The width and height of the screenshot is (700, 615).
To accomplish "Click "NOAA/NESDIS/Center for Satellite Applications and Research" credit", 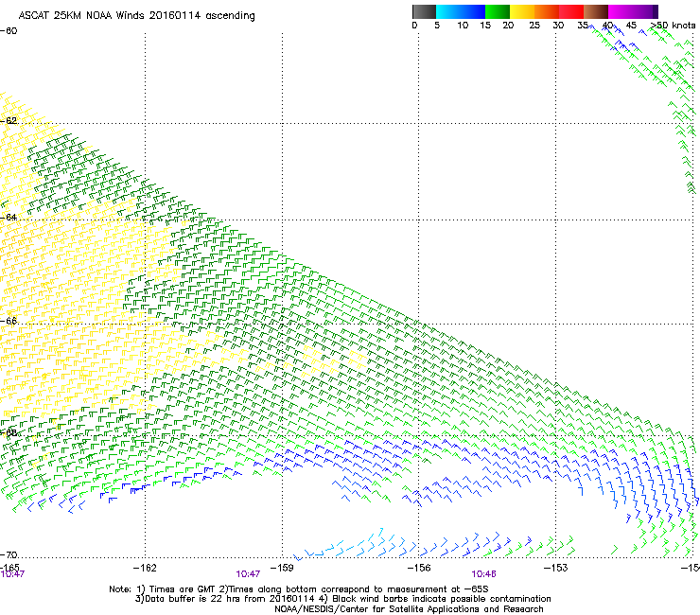I will (409, 609).
